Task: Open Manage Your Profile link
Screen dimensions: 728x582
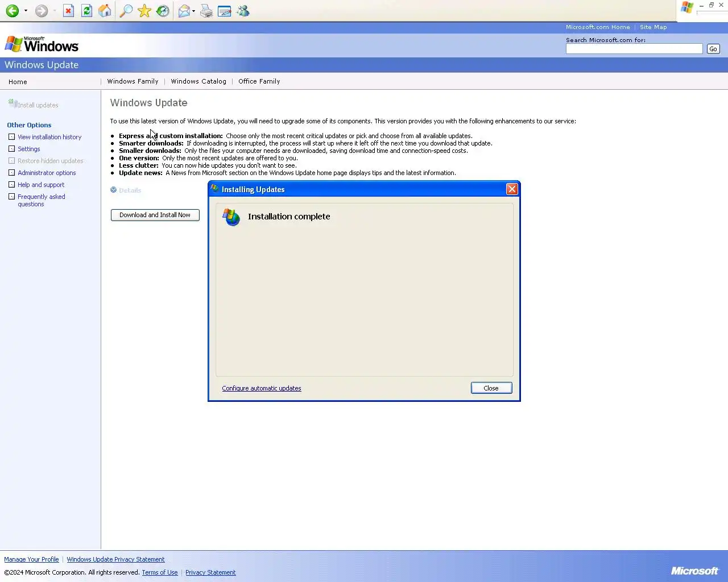Action: (x=31, y=559)
